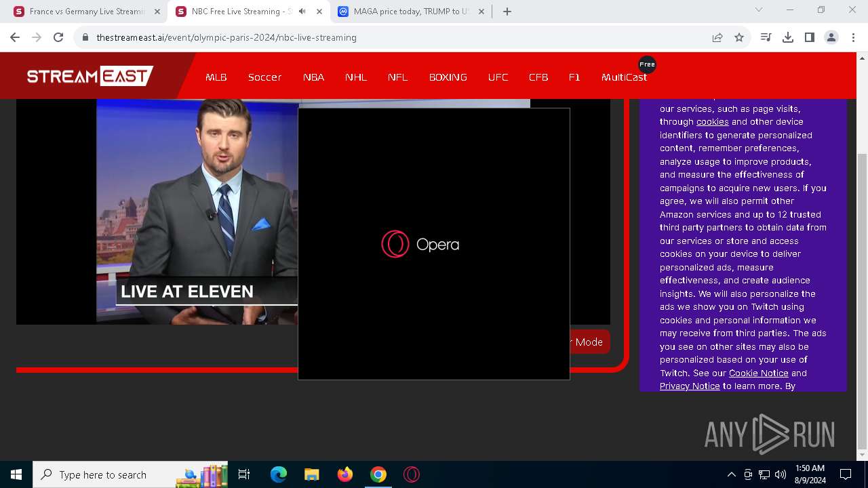The width and height of the screenshot is (868, 488).
Task: Mute audio on NBC Live Streaming tab
Action: 302,12
